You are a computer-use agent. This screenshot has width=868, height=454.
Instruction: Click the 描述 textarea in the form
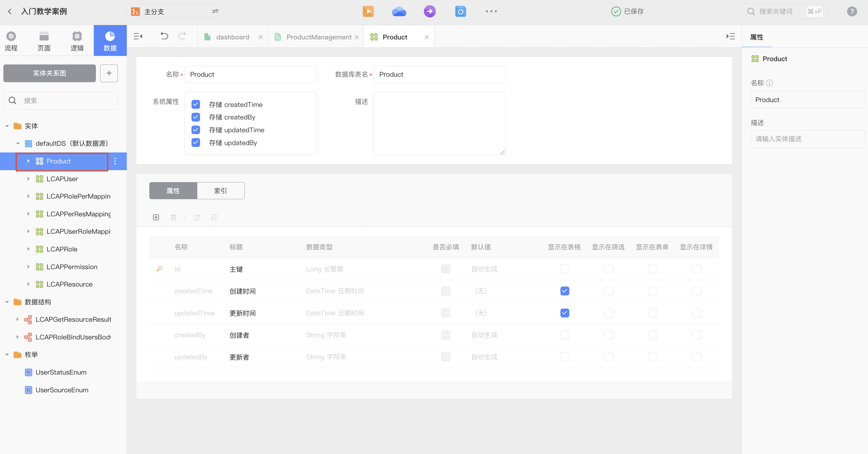439,123
